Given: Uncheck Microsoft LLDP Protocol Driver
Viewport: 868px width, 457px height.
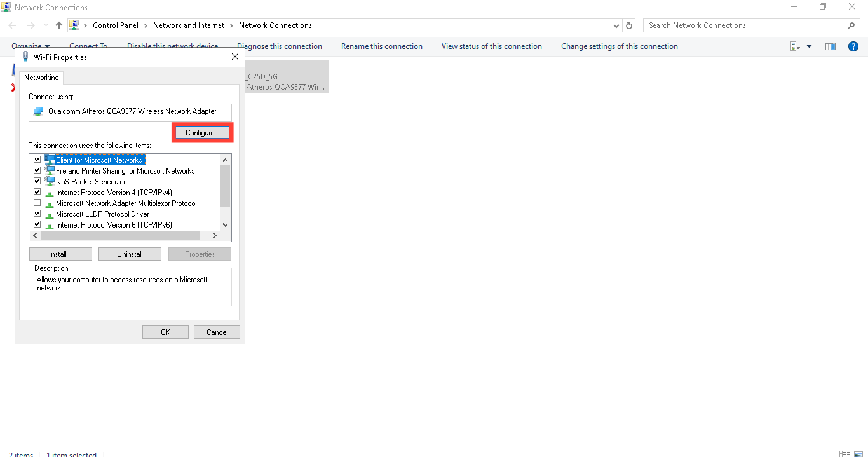Looking at the screenshot, I should [37, 214].
